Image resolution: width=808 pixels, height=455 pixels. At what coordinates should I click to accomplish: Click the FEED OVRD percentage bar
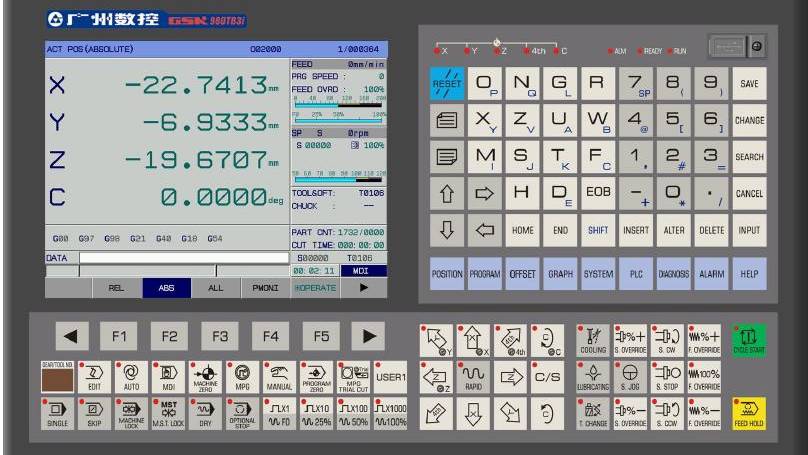tap(339, 105)
